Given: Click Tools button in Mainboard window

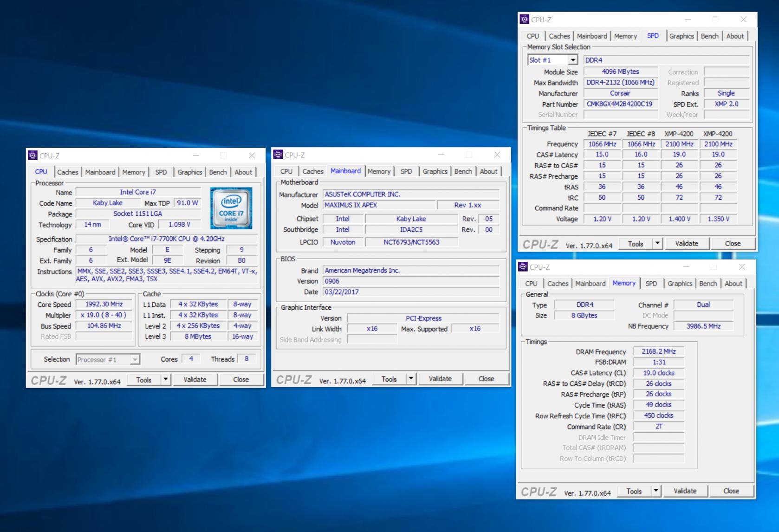Looking at the screenshot, I should pos(389,378).
